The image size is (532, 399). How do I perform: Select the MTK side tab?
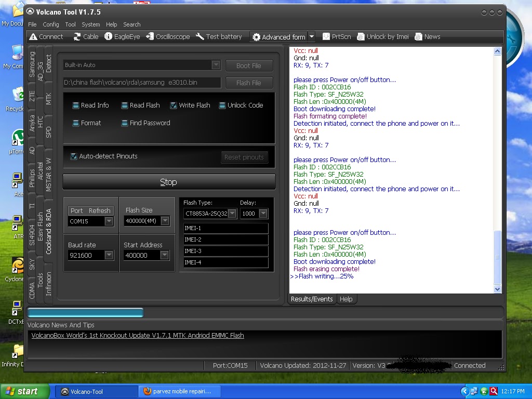pyautogui.click(x=48, y=99)
